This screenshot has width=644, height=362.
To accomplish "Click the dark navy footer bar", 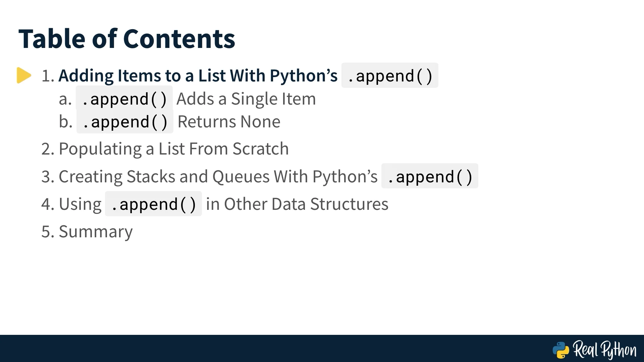I will (x=322, y=349).
